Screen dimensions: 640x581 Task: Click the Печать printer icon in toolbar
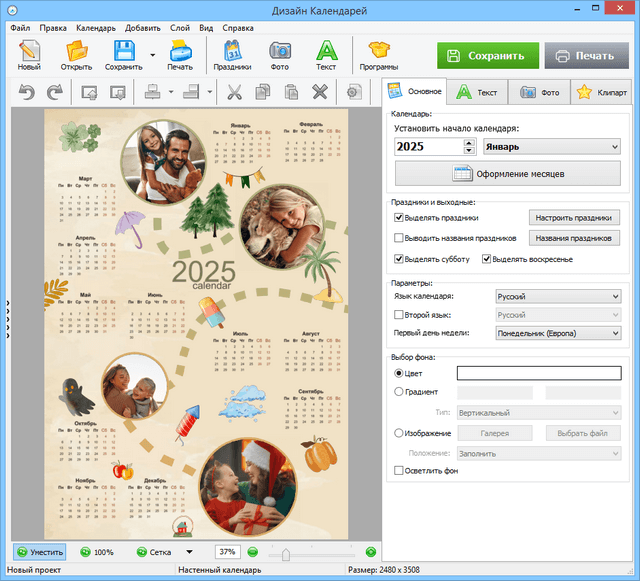click(x=180, y=50)
